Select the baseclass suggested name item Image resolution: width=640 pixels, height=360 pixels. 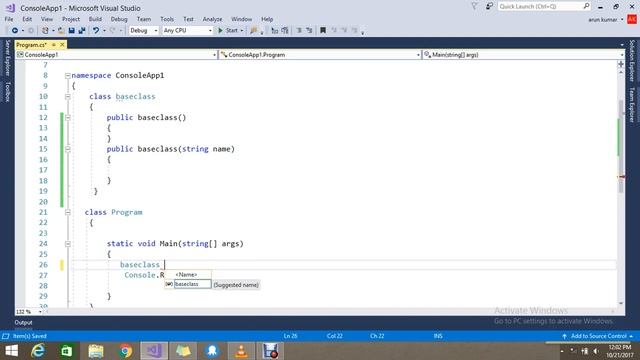tap(192, 284)
